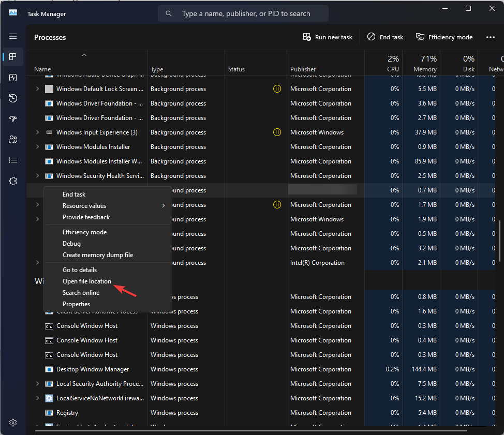Click the vertical scrollbar thumb

500,241
